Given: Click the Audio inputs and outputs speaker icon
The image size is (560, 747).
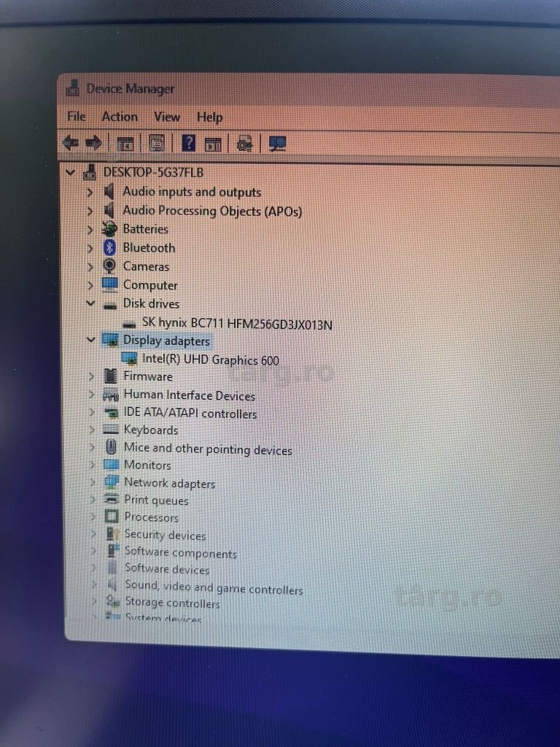Looking at the screenshot, I should coord(109,191).
